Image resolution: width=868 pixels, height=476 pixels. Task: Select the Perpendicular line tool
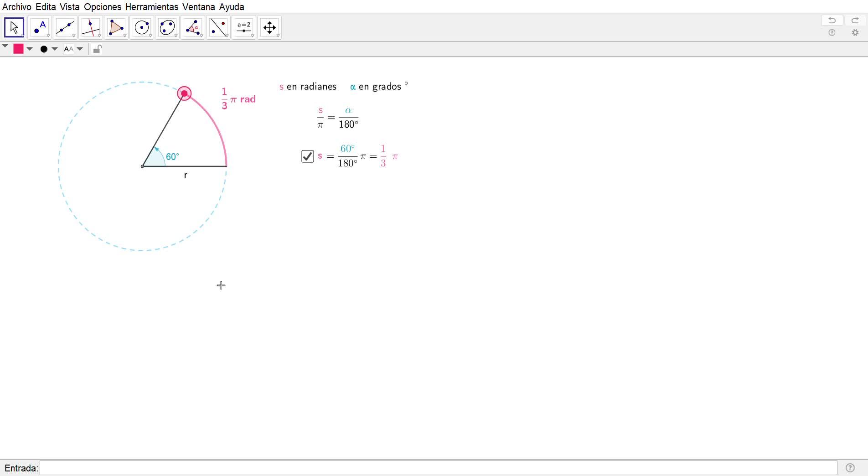tap(91, 28)
